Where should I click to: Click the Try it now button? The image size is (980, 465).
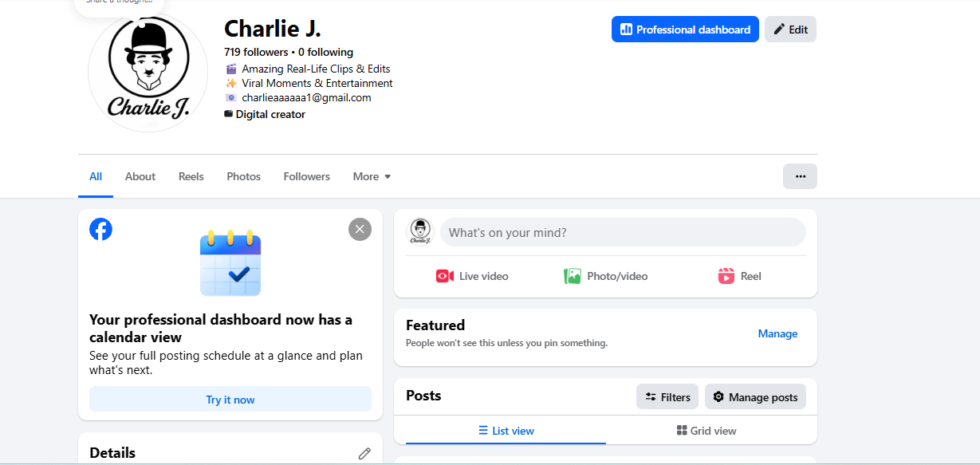point(230,400)
